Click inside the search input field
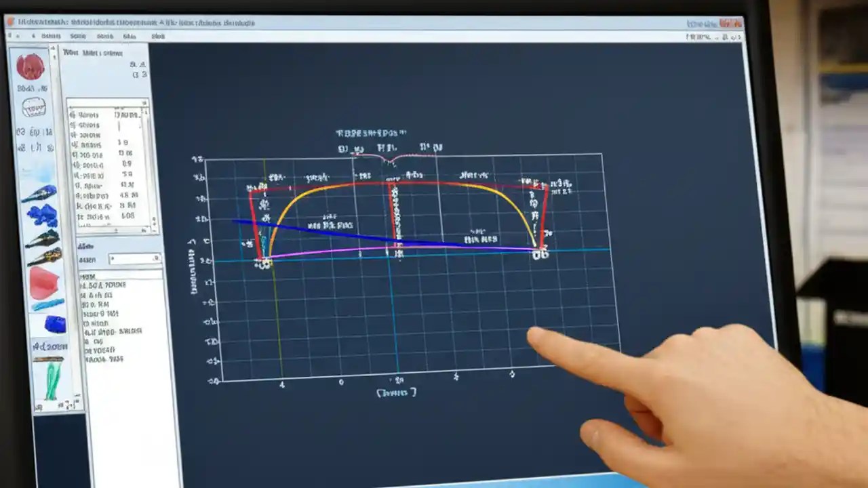Image resolution: width=868 pixels, height=488 pixels. pos(132,258)
